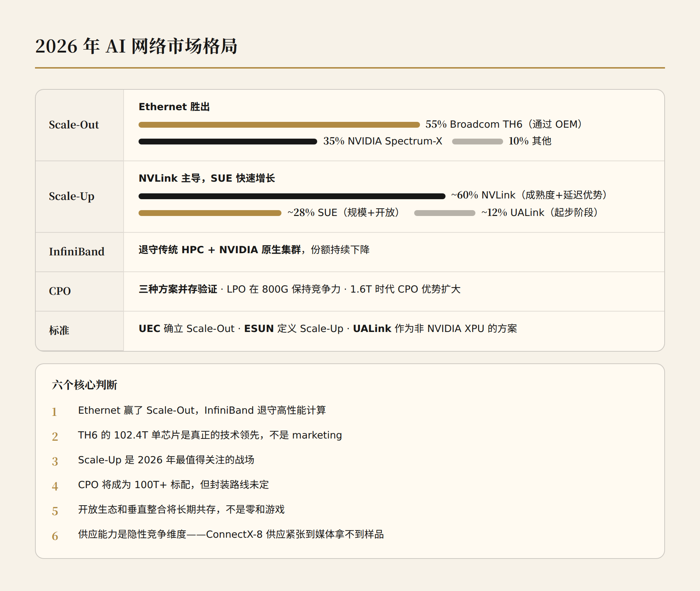The width and height of the screenshot is (700, 591).
Task: Click the "10% 其他" label
Action: coord(530,141)
